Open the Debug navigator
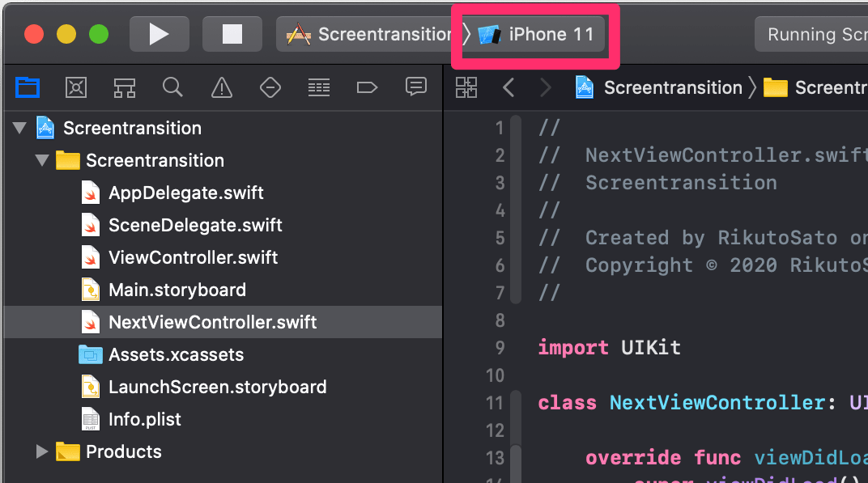The height and width of the screenshot is (483, 868). click(318, 87)
